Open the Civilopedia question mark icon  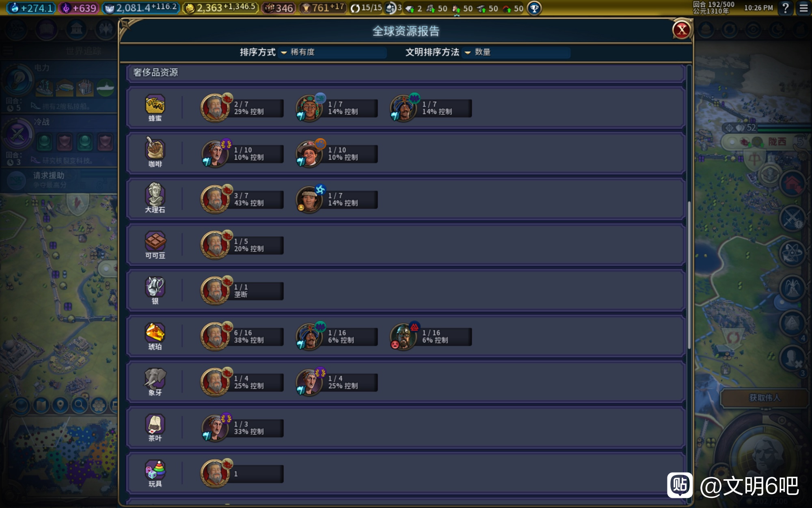(x=786, y=8)
